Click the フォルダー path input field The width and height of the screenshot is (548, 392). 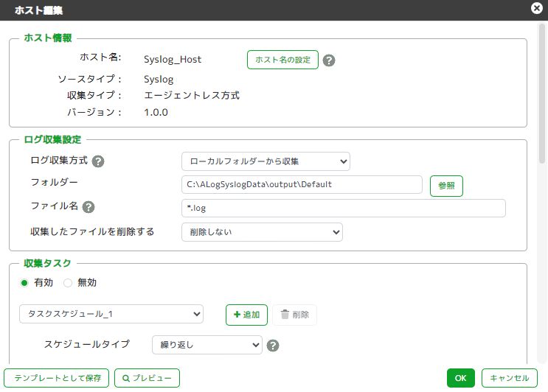(302, 185)
